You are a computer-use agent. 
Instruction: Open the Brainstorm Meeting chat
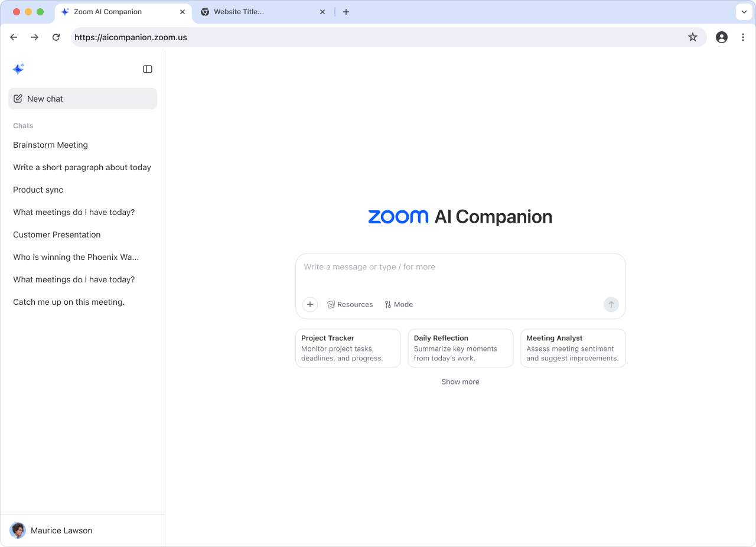click(x=50, y=145)
